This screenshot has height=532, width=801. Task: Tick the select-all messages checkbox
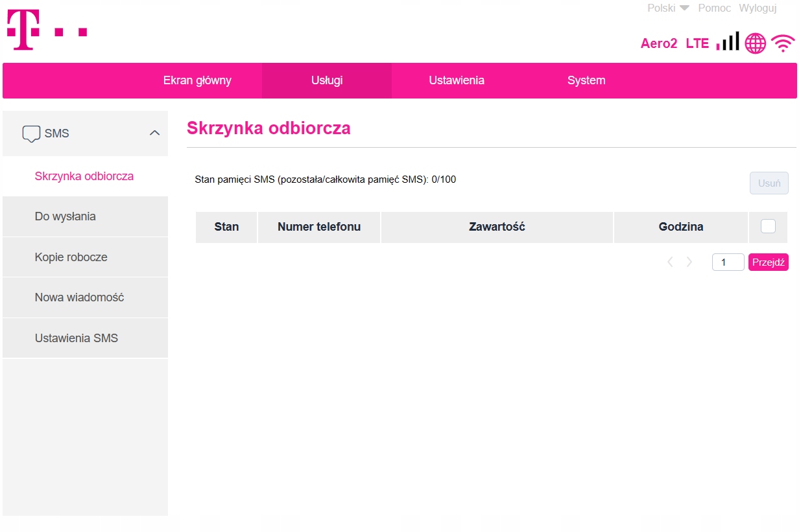768,226
